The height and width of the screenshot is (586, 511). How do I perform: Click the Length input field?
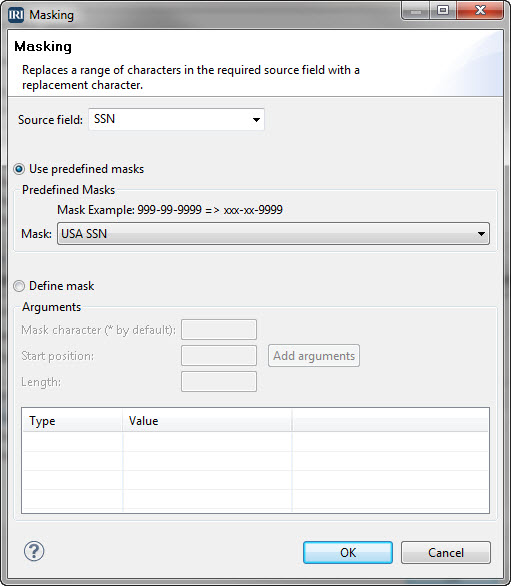(x=219, y=382)
